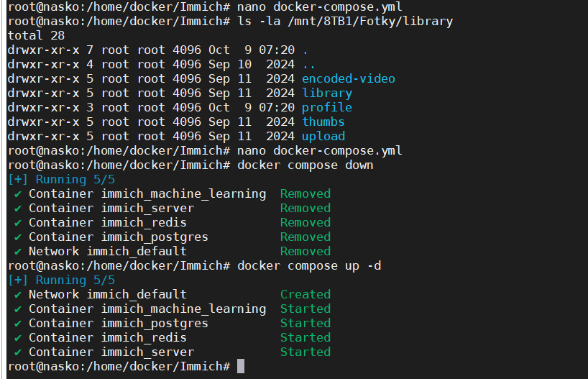Click Started status for immich_redis

tap(306, 337)
